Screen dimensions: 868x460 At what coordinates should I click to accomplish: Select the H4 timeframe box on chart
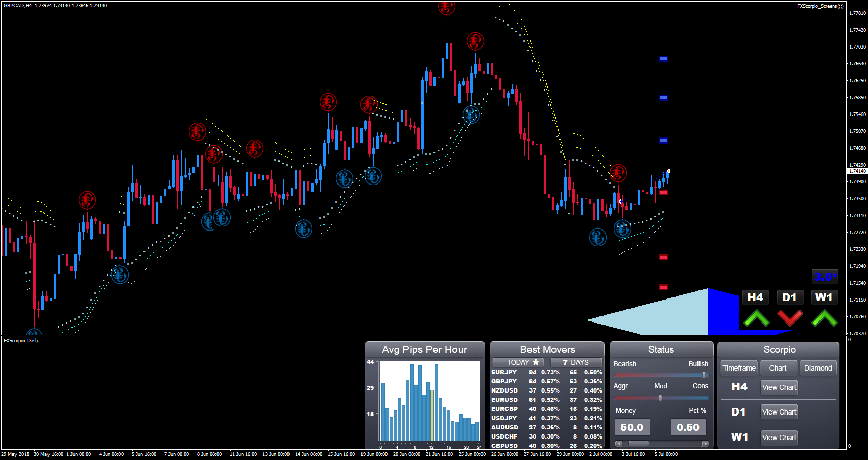point(755,297)
